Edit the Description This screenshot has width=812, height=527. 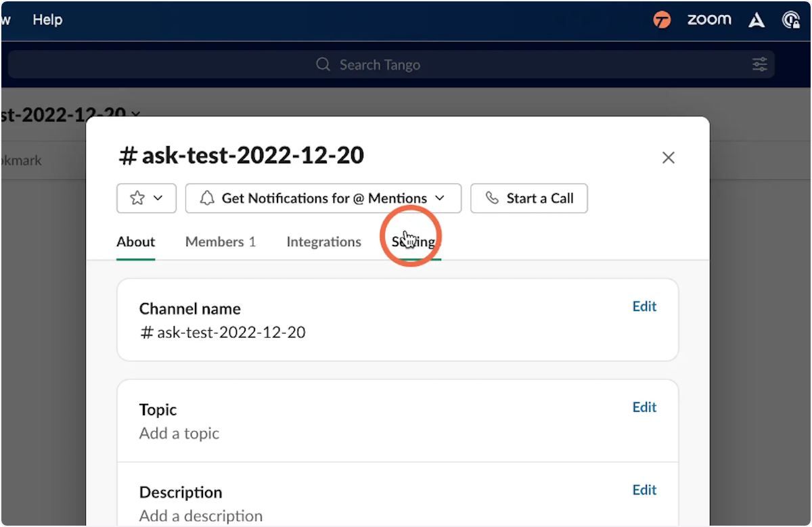point(644,490)
